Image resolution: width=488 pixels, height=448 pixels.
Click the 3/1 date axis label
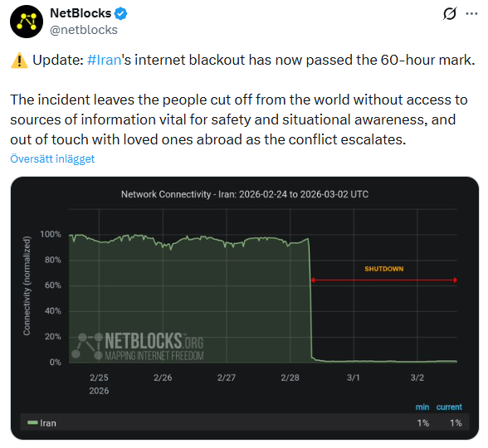(354, 377)
